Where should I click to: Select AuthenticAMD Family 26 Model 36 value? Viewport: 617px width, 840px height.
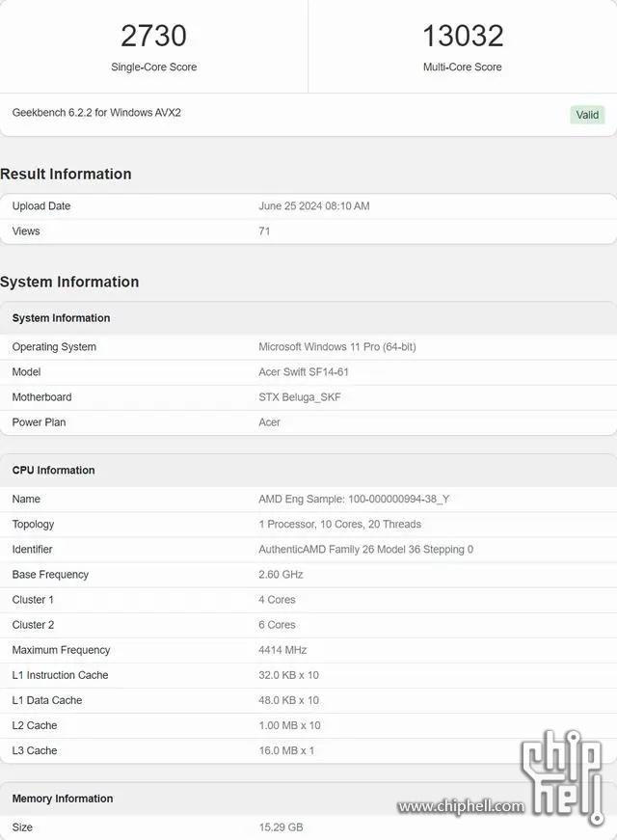click(x=365, y=550)
